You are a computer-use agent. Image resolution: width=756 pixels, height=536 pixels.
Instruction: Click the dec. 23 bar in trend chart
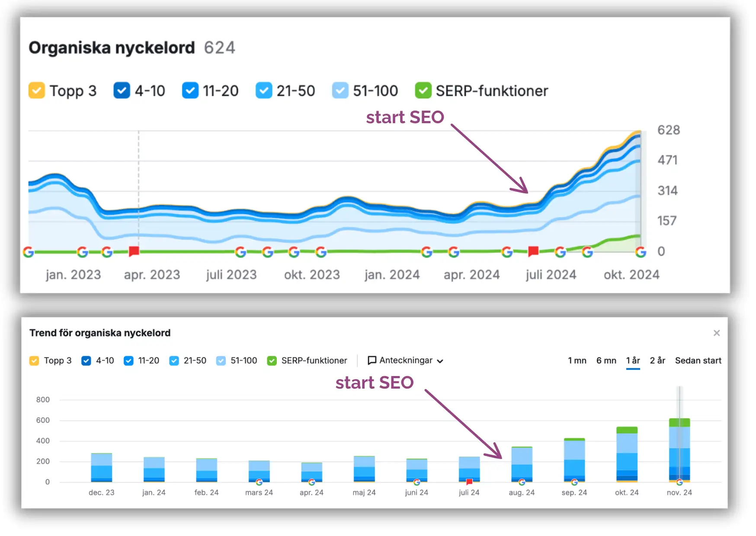[x=102, y=468]
